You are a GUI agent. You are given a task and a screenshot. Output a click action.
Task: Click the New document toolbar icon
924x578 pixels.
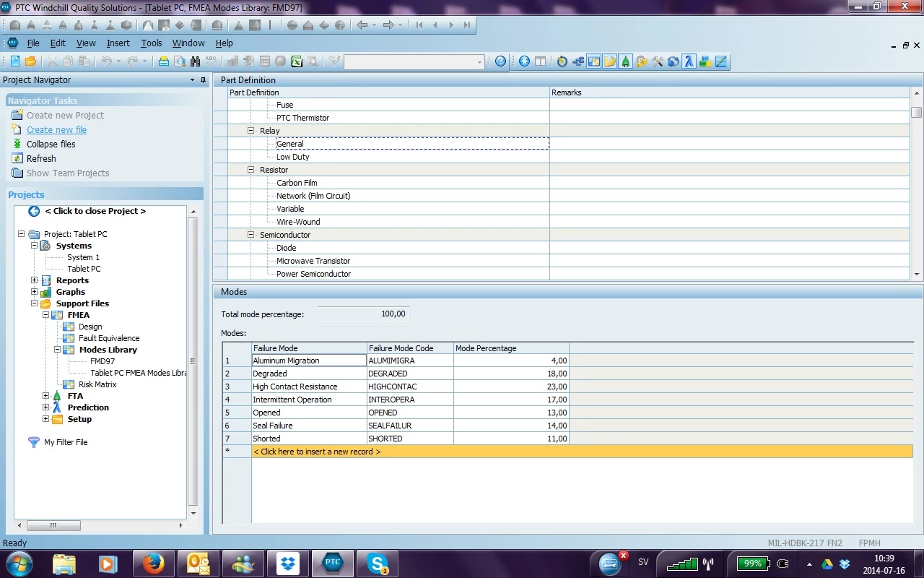pos(14,61)
